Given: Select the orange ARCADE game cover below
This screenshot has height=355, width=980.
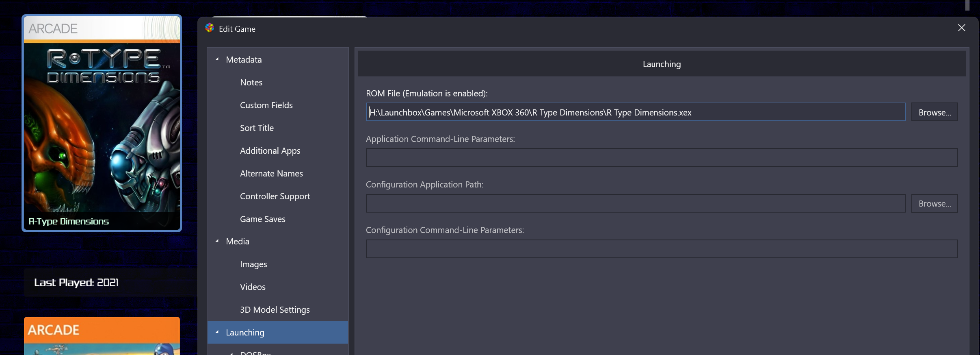Looking at the screenshot, I should point(102,336).
